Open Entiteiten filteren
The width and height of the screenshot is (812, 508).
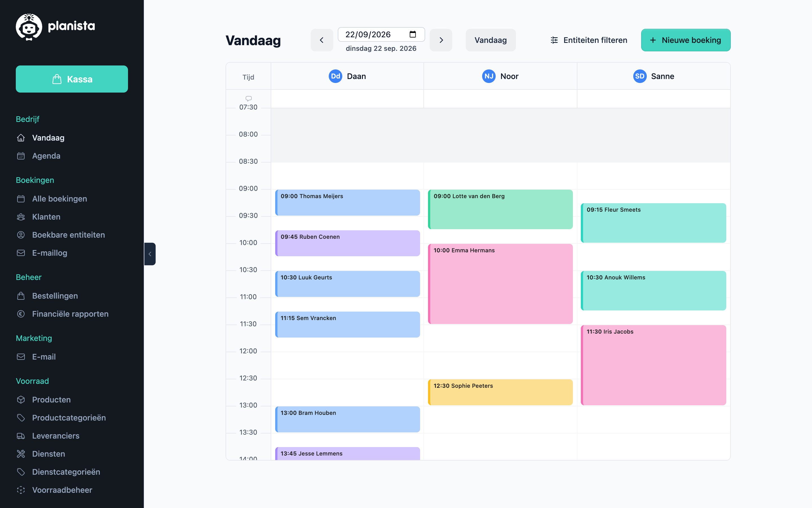point(589,40)
